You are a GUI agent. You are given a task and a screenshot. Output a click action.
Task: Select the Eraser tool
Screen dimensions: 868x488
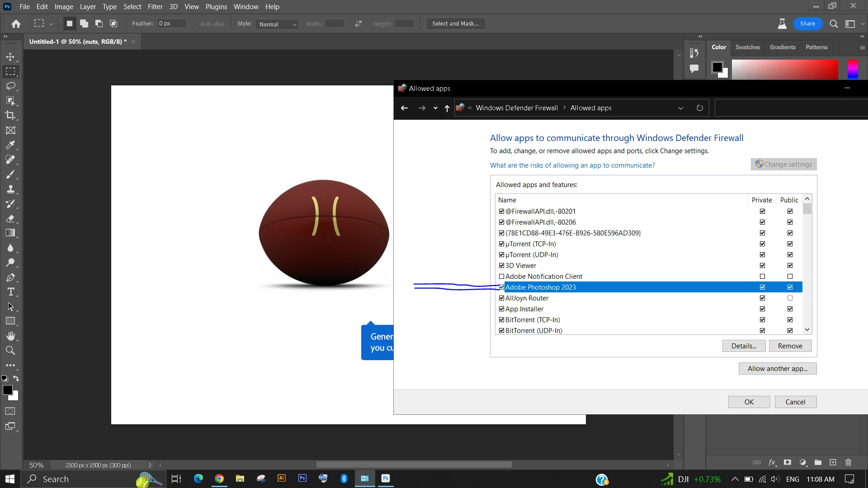click(x=10, y=219)
